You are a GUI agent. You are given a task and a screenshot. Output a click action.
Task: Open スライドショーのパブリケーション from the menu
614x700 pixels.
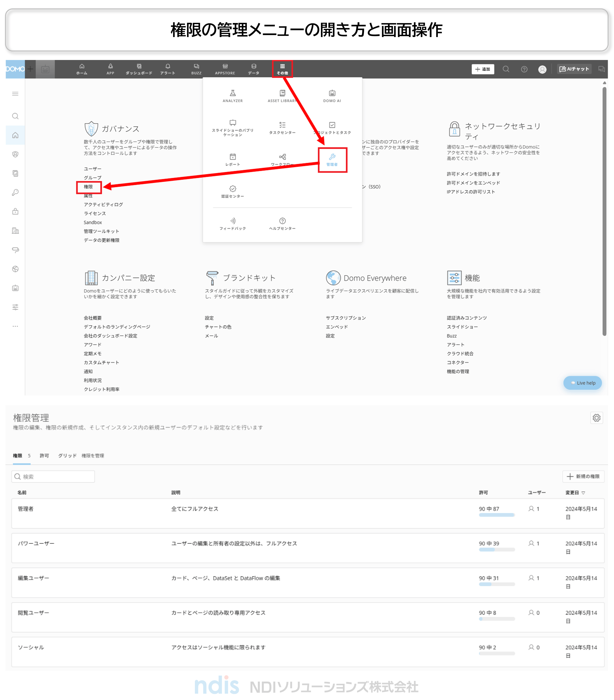coord(232,128)
